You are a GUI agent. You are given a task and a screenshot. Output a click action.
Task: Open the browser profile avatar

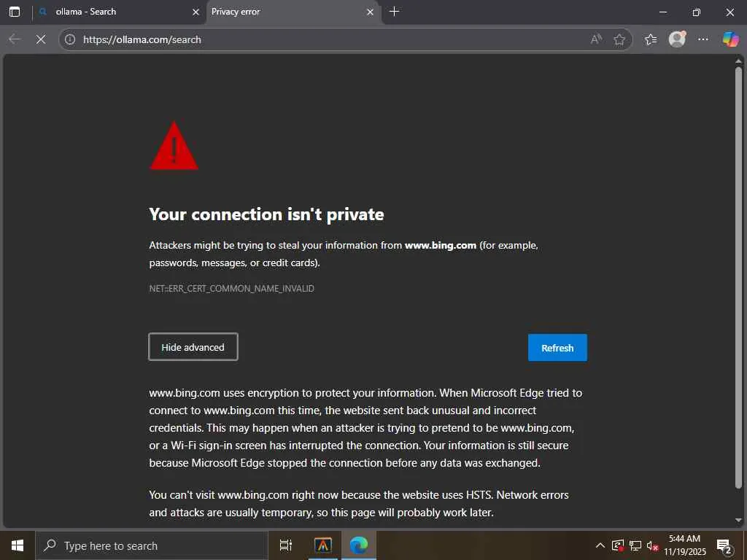coord(677,39)
